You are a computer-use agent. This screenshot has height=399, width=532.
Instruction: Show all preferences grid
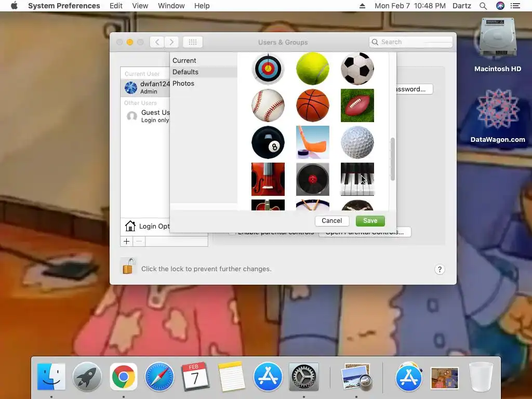click(x=193, y=42)
